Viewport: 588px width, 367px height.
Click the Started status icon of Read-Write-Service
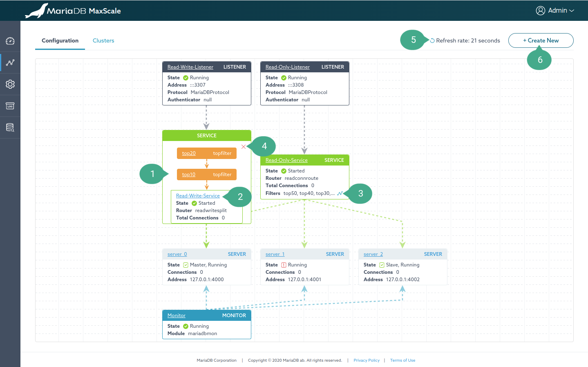194,203
